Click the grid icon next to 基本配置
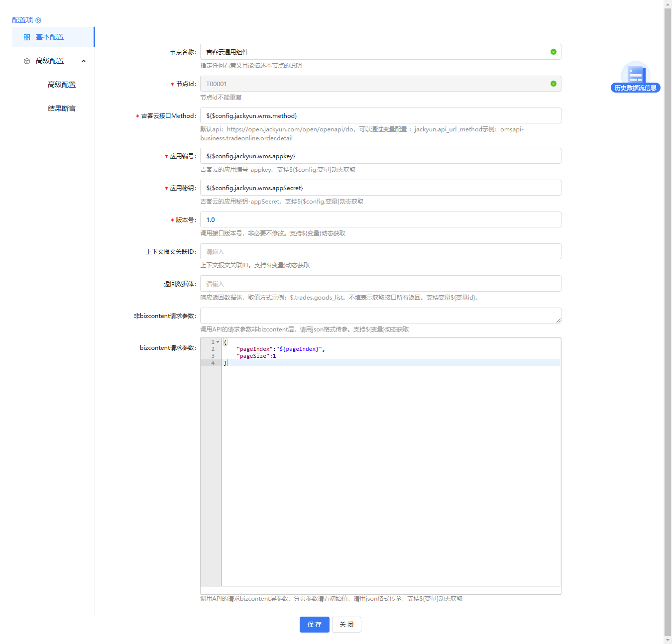Screen dimensions: 672x644 point(27,37)
